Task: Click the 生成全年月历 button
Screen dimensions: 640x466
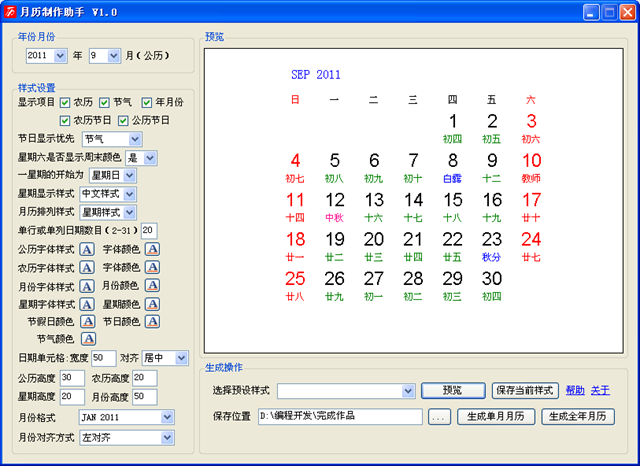Action: point(578,417)
